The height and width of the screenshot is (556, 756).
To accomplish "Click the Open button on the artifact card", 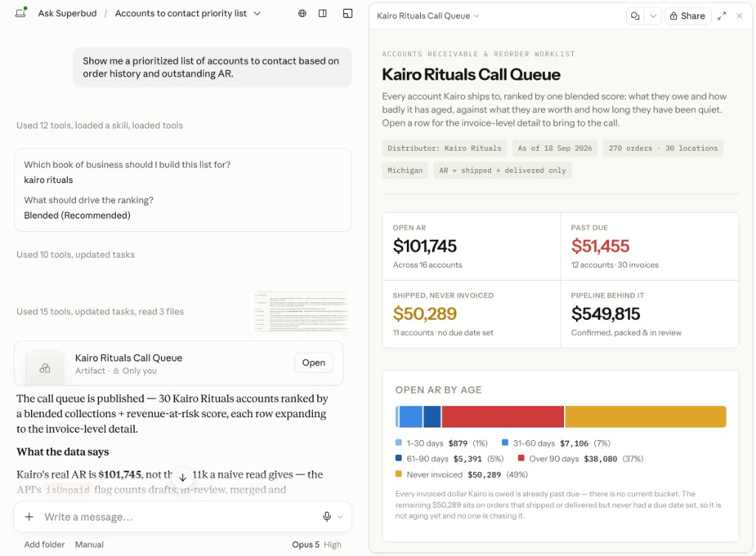I will 313,363.
